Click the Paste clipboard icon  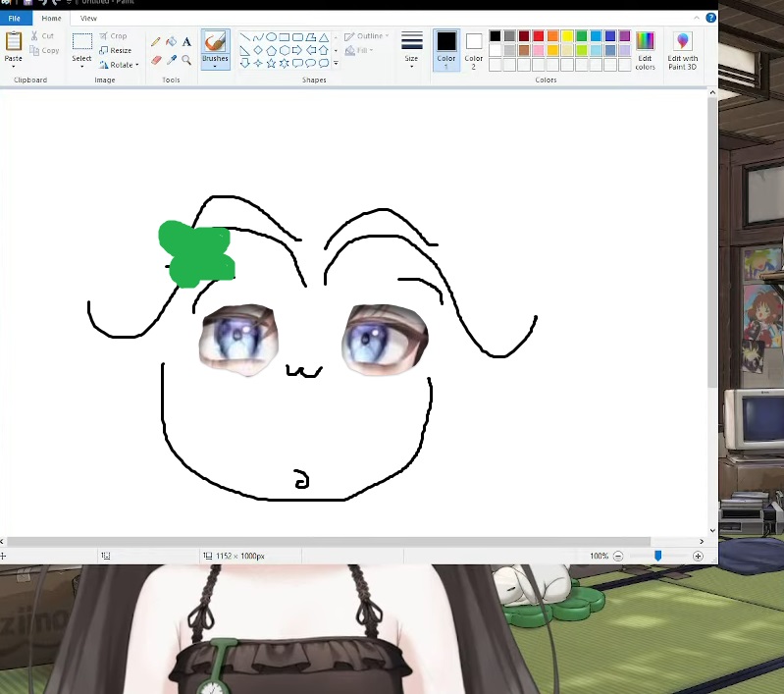(14, 41)
